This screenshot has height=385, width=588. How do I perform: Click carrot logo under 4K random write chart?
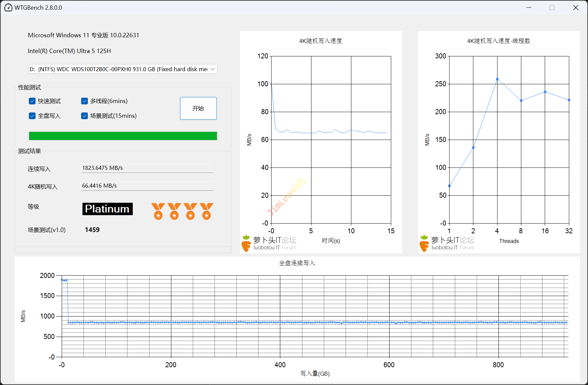[x=246, y=244]
